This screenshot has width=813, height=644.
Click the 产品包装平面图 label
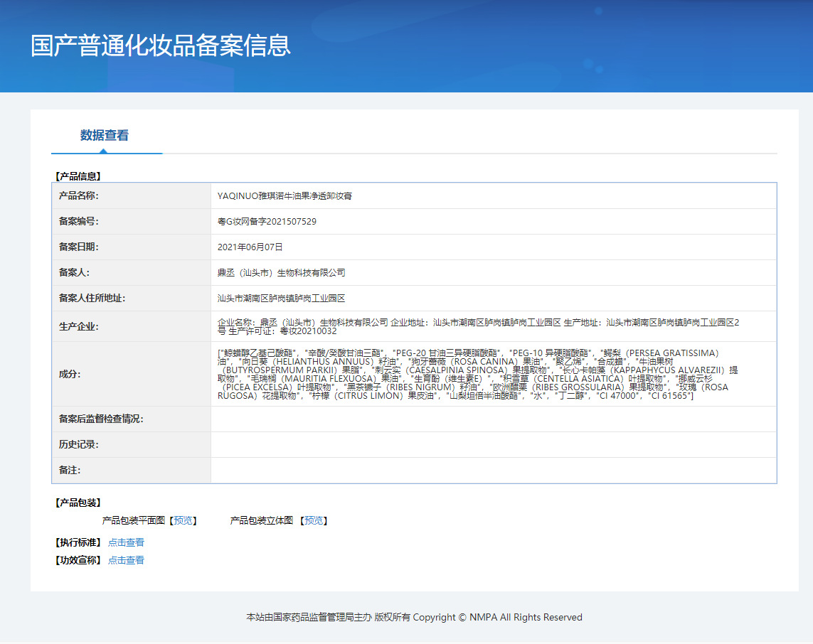133,520
